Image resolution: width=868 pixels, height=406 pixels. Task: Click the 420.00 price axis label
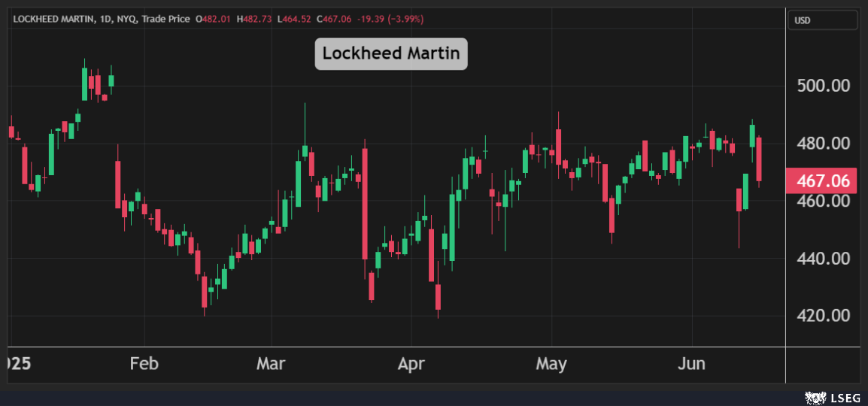point(823,315)
